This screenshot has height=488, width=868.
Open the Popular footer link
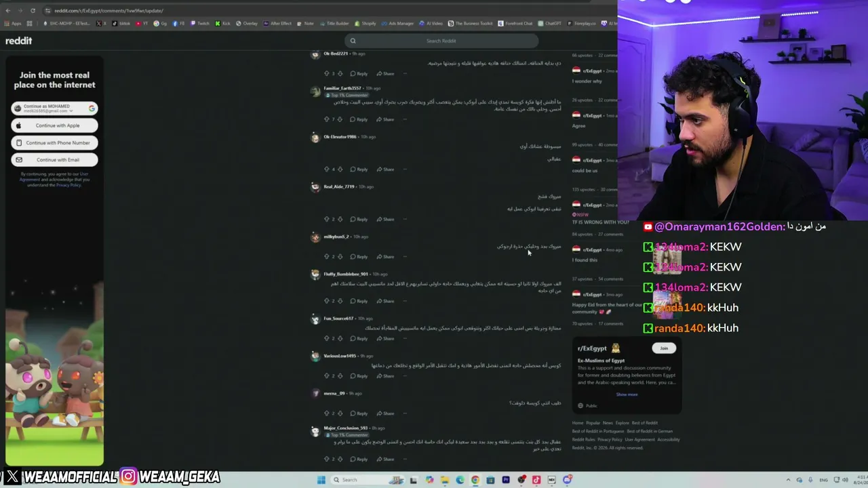(x=593, y=423)
